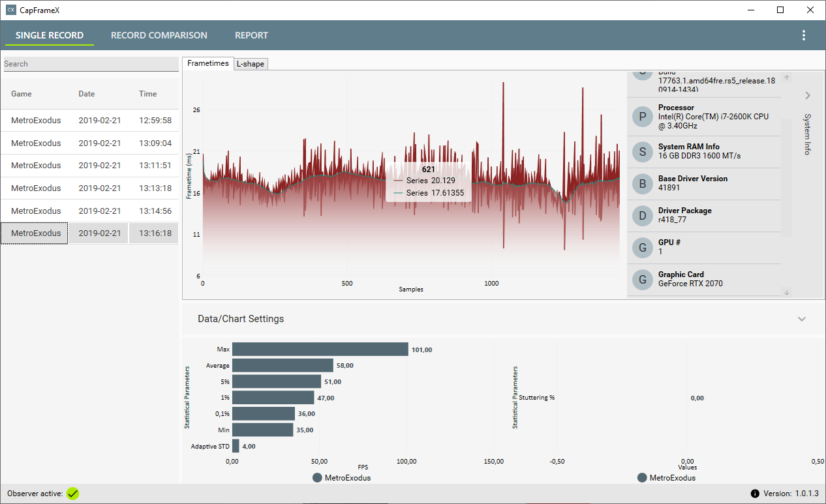Viewport: 826px width, 504px height.
Task: Click the Max FPS bar
Action: click(320, 349)
